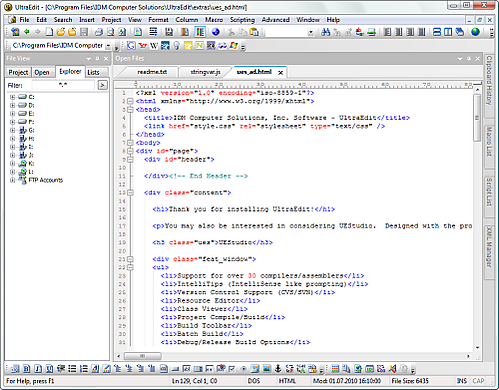Viewport: 499px width, 390px height.
Task: Open the Scripting menu
Action: tap(242, 20)
